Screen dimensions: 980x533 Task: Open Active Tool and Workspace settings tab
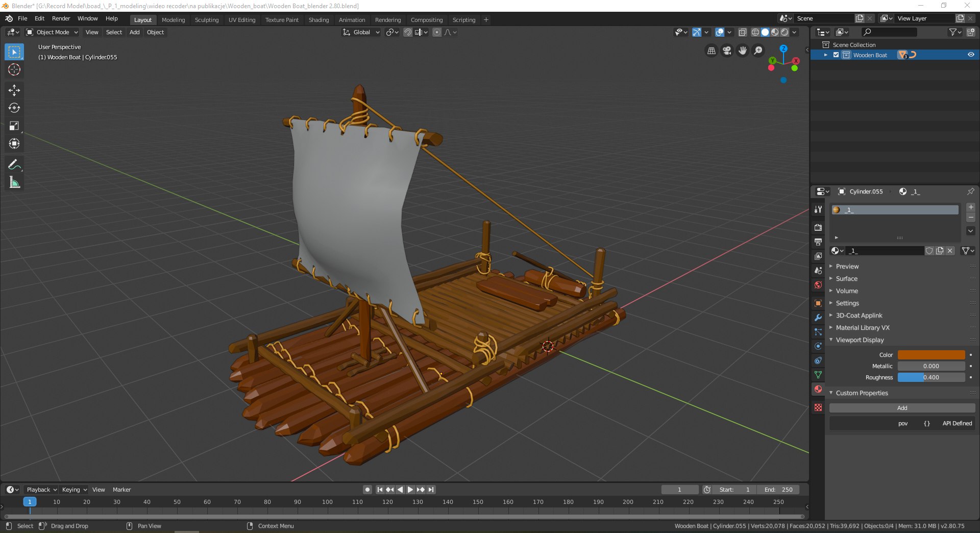coord(818,209)
